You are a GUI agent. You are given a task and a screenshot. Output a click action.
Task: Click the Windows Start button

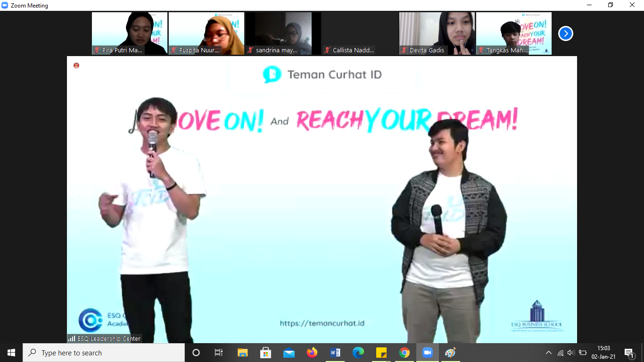point(11,353)
